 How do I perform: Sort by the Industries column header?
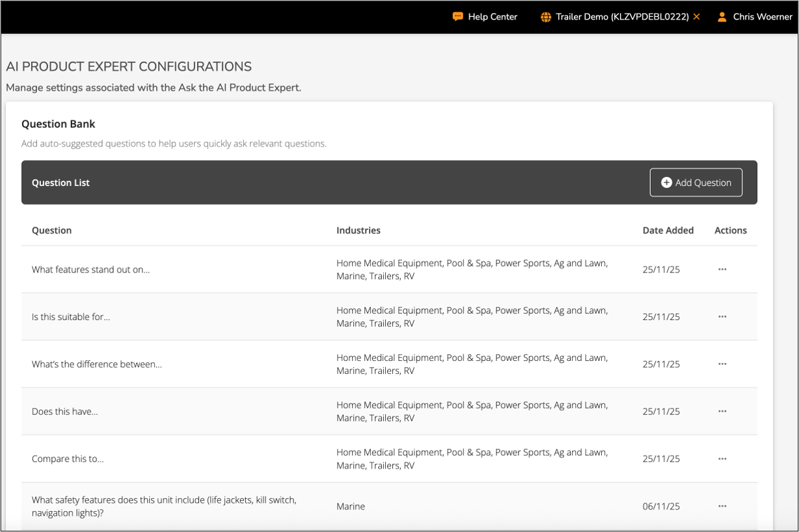click(x=359, y=230)
